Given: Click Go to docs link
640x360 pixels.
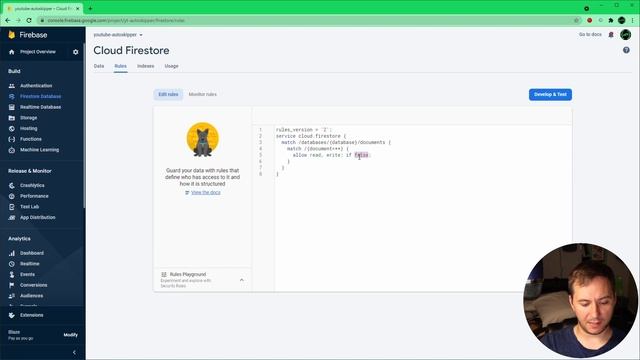Looking at the screenshot, I should click(590, 35).
